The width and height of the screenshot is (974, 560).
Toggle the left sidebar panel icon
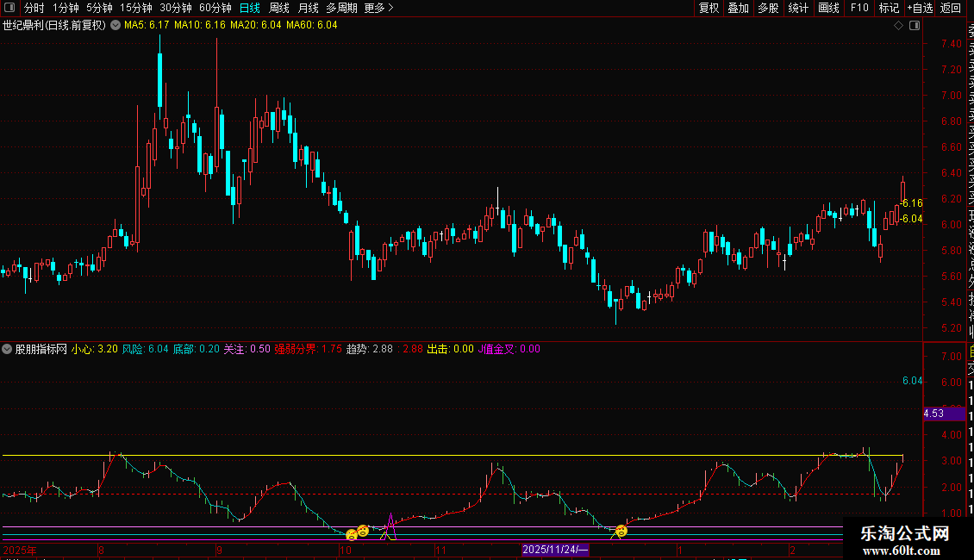click(9, 9)
